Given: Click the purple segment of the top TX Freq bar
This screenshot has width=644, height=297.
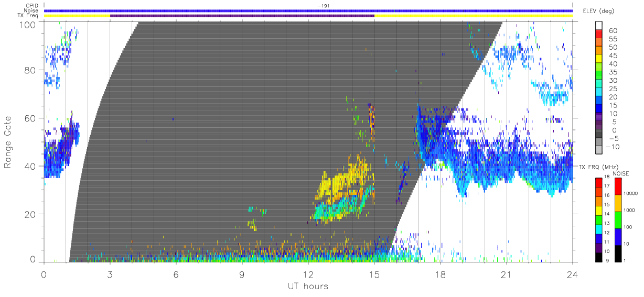Looking at the screenshot, I should pos(242,16).
